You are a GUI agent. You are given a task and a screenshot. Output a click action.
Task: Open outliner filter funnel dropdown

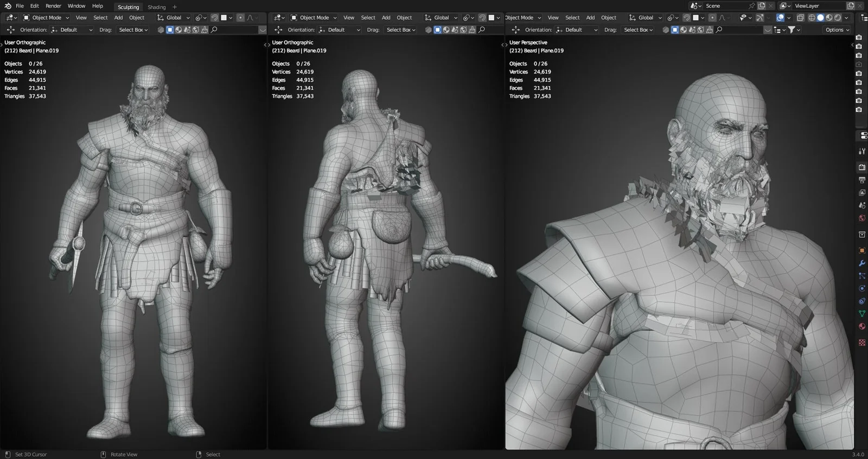point(794,30)
